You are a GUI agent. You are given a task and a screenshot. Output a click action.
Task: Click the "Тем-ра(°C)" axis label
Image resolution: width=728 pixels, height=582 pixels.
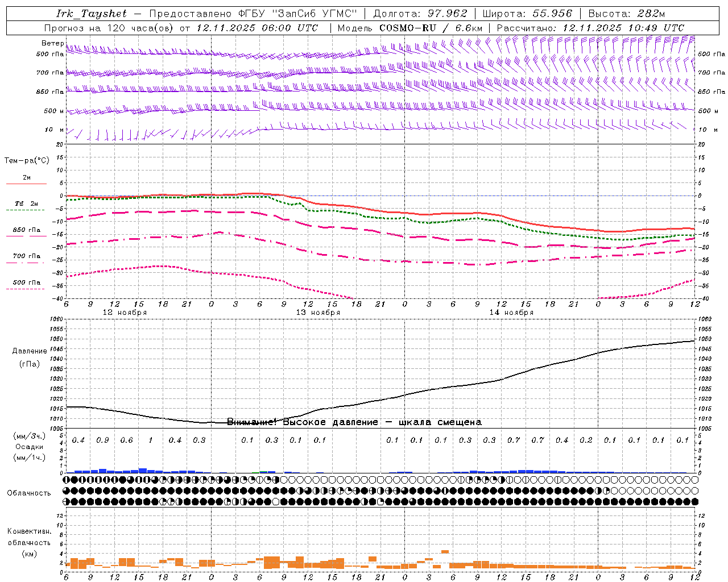pos(27,160)
